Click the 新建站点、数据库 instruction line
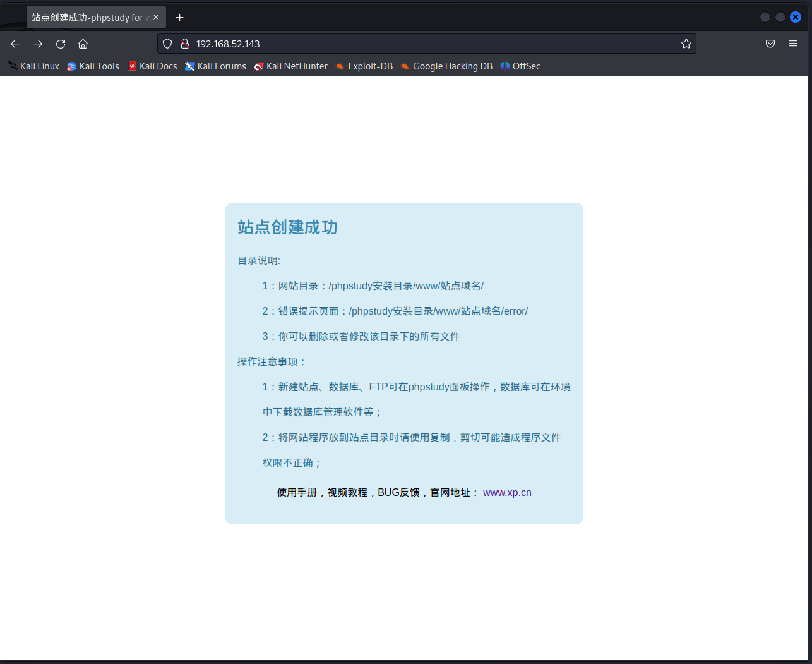812x664 pixels. pos(417,399)
